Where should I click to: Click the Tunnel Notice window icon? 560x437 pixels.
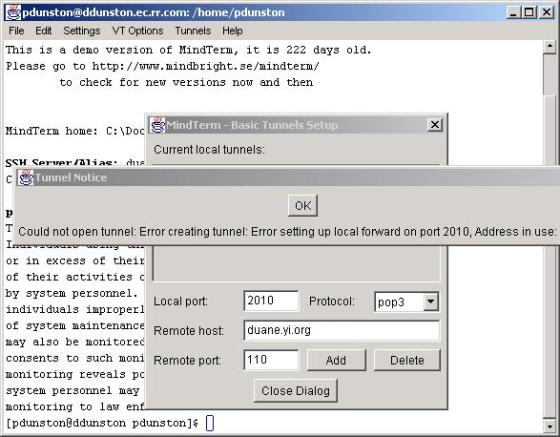(x=26, y=177)
